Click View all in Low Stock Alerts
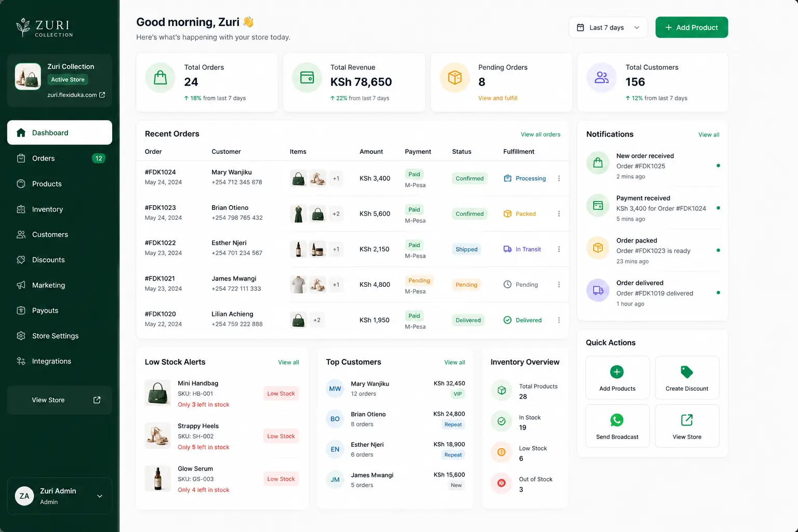 (x=288, y=363)
